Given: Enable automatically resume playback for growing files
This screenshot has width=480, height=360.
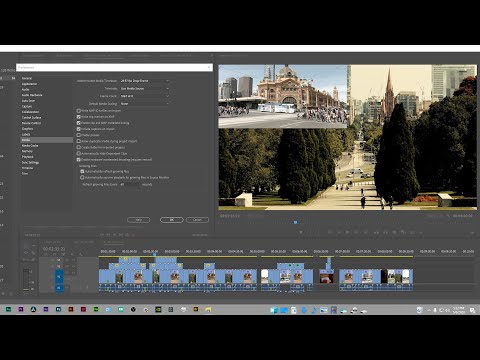Looking at the screenshot, I should pos(82,178).
